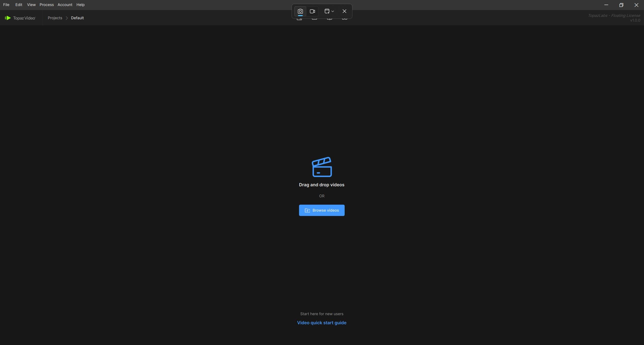Open the Video quick start guide link
This screenshot has height=345, width=644.
point(322,323)
